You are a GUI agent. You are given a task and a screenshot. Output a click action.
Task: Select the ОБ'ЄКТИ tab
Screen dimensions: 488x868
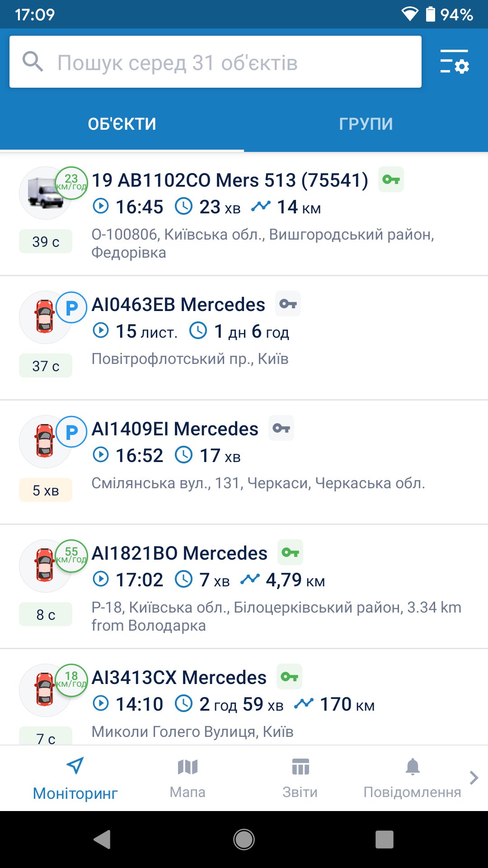[x=122, y=124]
